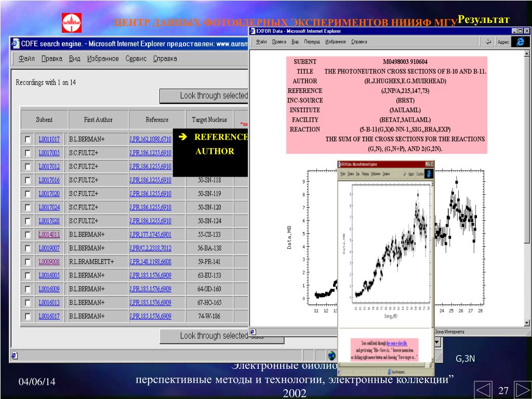Click Recordings with 1 on 14 text
This screenshot has height=399, width=532.
46,82
